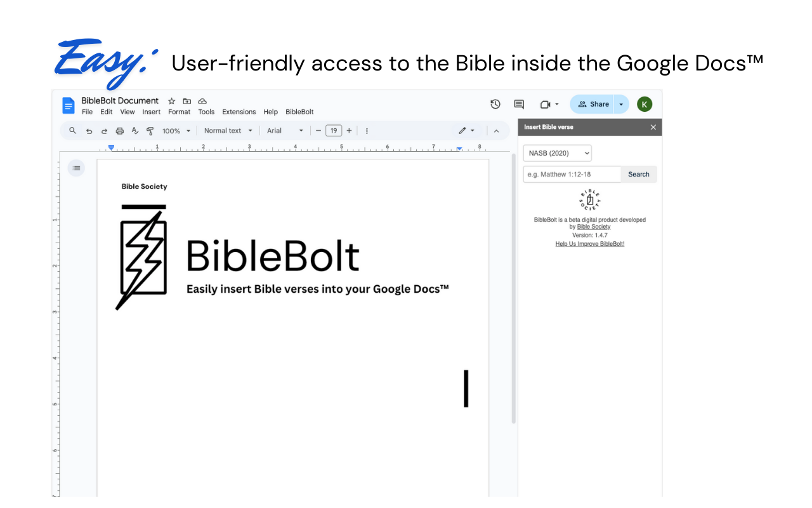
Task: Click the Bible Society circular logo
Action: [590, 200]
